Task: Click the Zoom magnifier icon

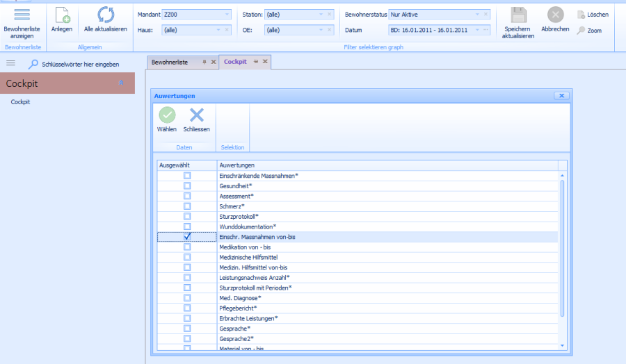Action: [581, 31]
